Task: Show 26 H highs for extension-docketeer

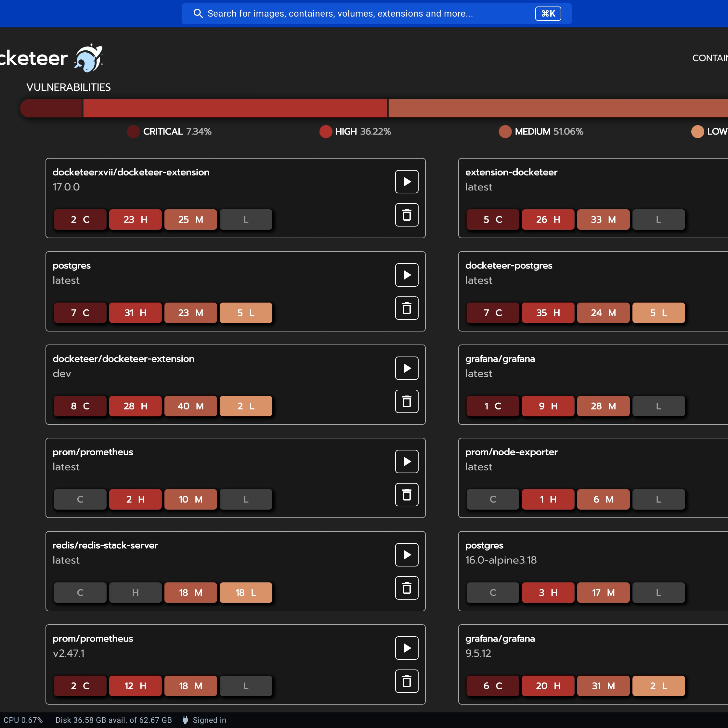Action: [548, 219]
